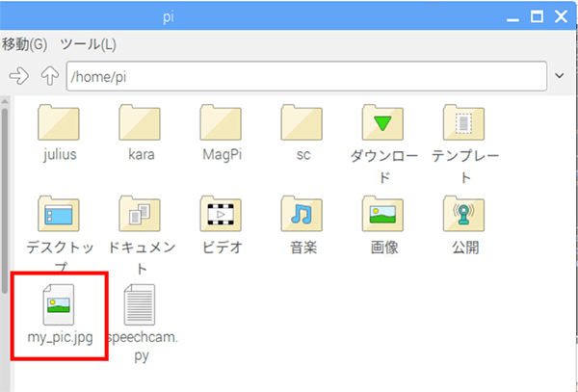Viewport: 578px width, 392px height.
Task: Click the 公開 folder name label
Action: tap(465, 248)
